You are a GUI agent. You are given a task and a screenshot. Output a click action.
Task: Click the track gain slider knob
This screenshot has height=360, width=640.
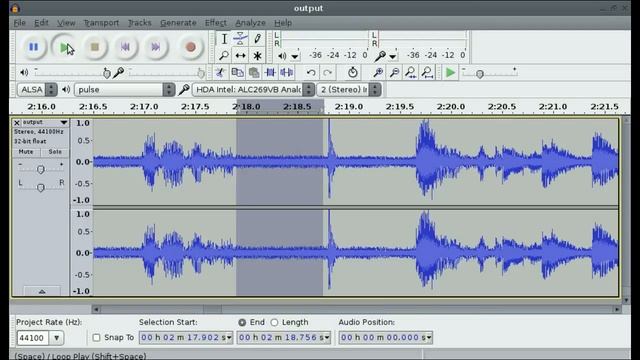point(40,169)
